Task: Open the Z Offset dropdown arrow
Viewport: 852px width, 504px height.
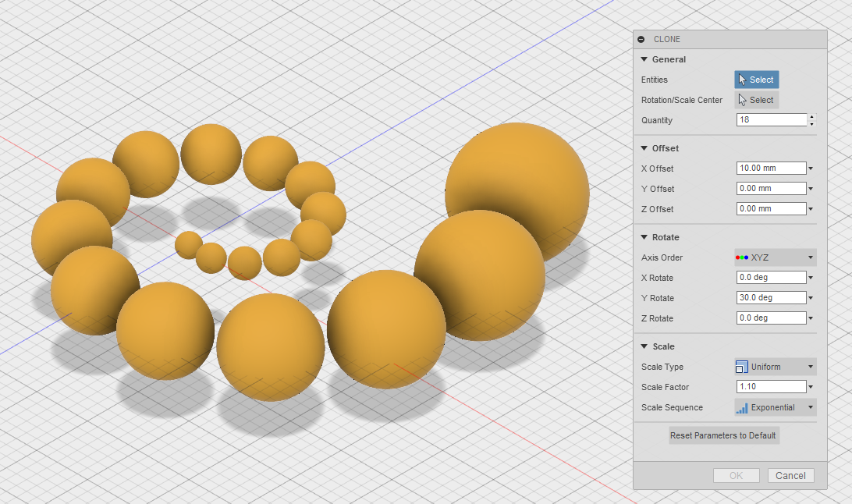Action: (x=811, y=209)
